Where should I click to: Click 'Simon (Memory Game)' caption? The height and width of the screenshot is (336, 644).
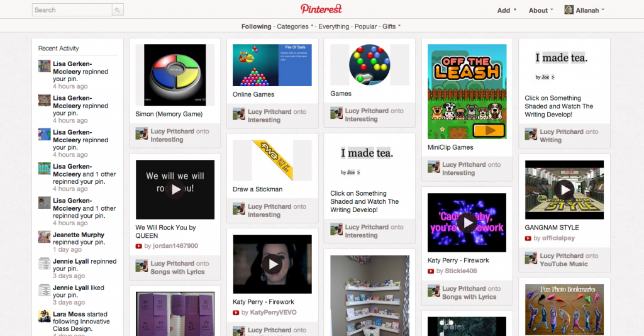pos(169,114)
